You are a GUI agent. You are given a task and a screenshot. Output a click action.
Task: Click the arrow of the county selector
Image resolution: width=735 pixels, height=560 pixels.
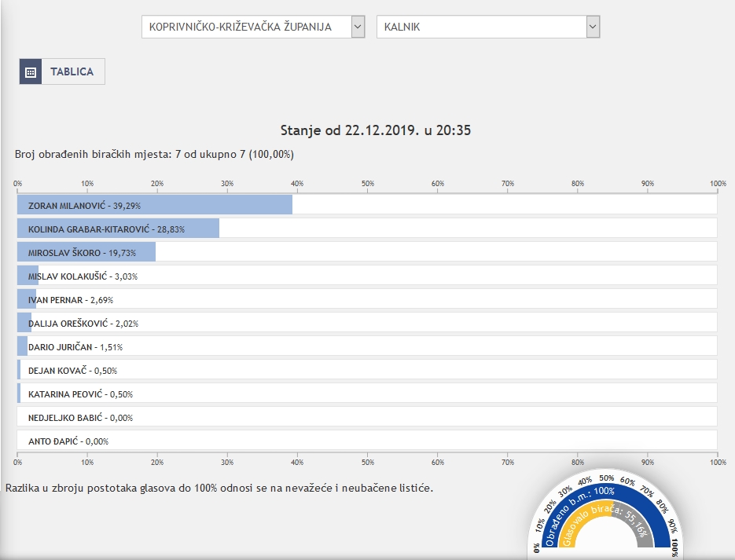358,27
